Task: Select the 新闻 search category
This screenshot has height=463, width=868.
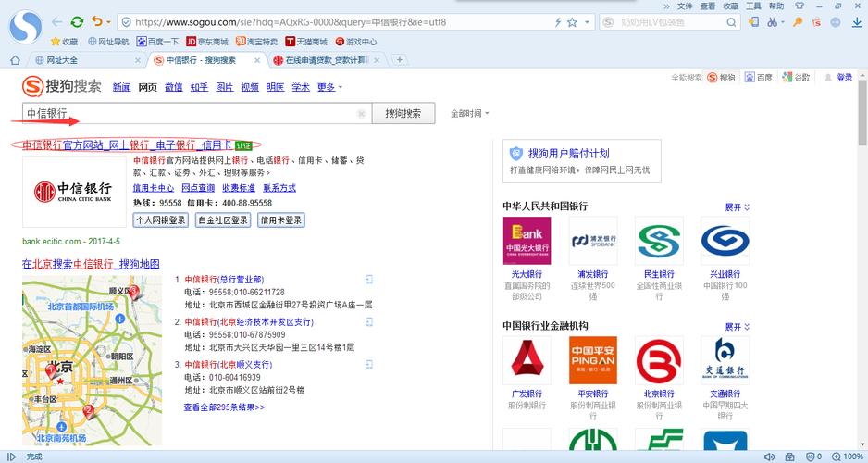Action: pos(122,87)
